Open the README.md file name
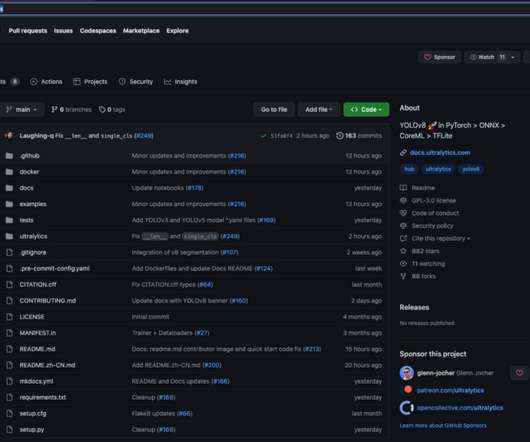Screen dimensions: 530x442 click(x=37, y=349)
